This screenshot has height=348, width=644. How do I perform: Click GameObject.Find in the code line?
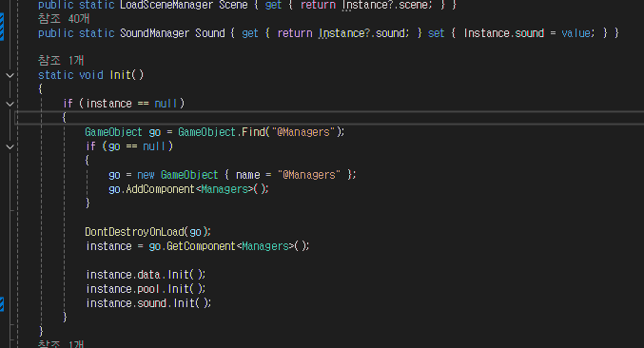[x=222, y=132]
